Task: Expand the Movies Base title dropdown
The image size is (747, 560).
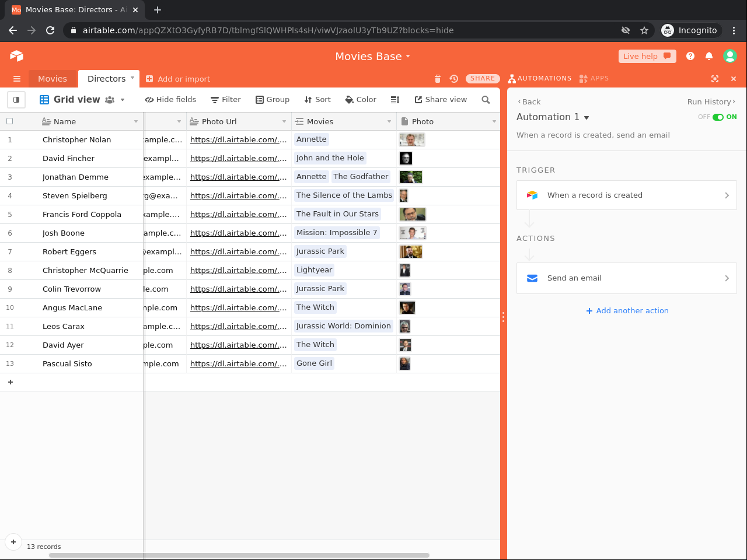Action: click(408, 57)
